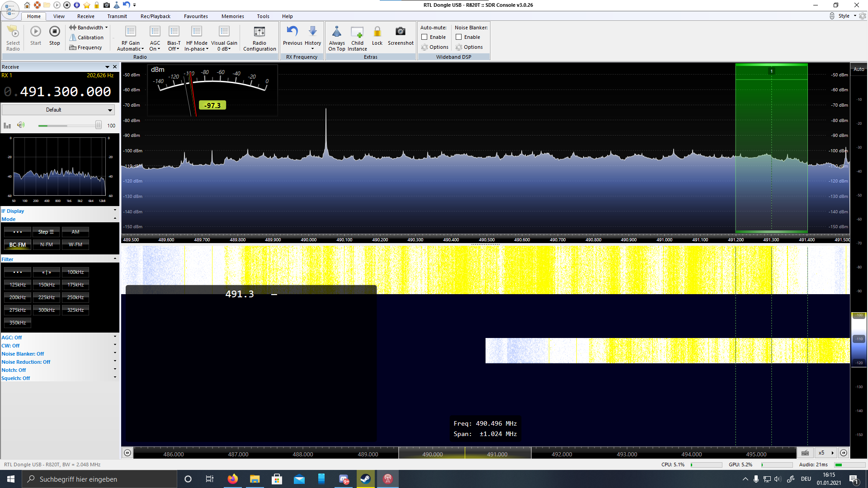The height and width of the screenshot is (488, 868).
Task: Select W-FM demodulation mode
Action: point(75,244)
